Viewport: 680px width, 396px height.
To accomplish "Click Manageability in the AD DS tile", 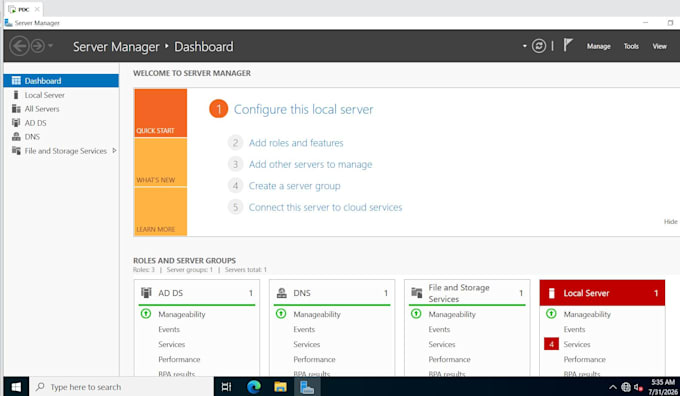I will 182,314.
